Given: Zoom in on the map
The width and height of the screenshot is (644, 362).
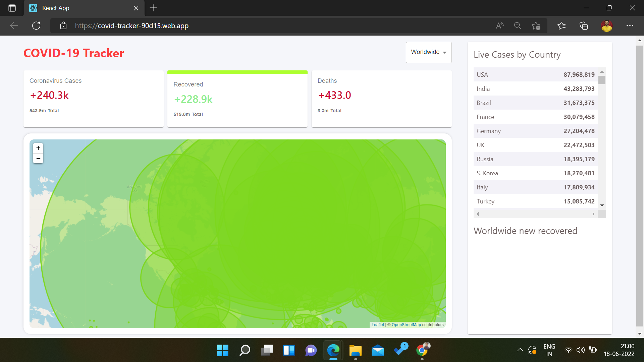Looking at the screenshot, I should click(38, 148).
